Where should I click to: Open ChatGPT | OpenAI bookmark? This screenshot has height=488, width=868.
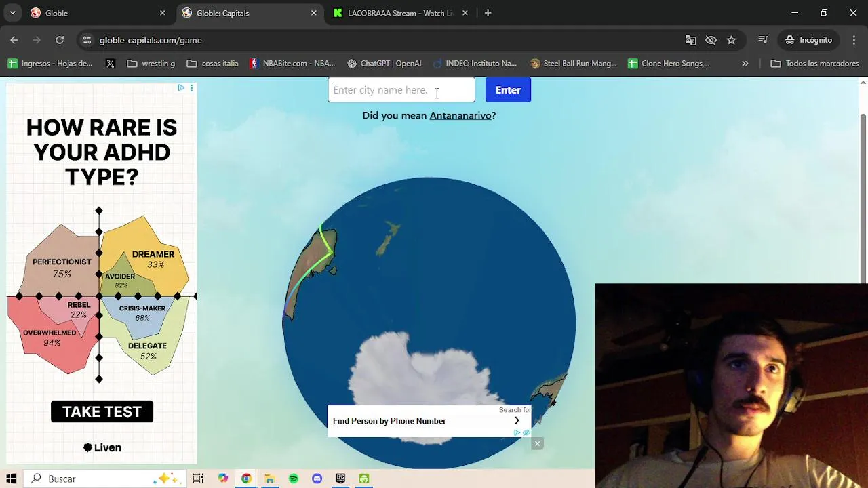384,64
